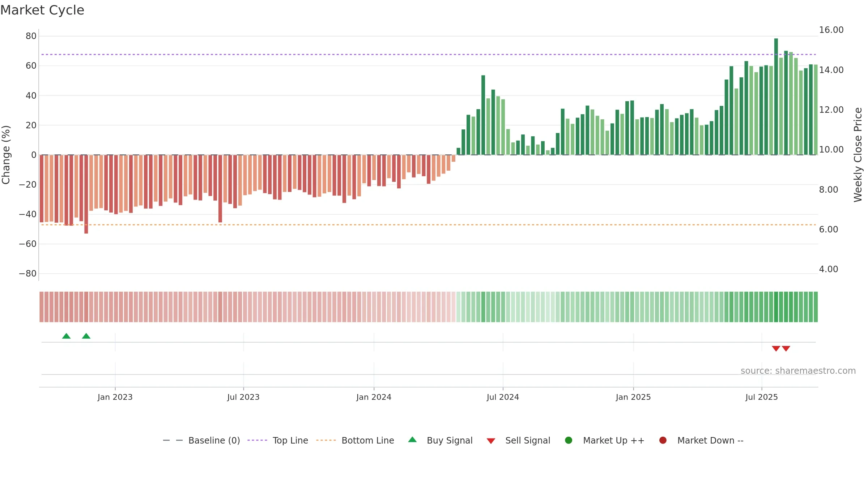The height and width of the screenshot is (488, 868).
Task: Toggle the Market Down -- legend label
Action: (710, 440)
